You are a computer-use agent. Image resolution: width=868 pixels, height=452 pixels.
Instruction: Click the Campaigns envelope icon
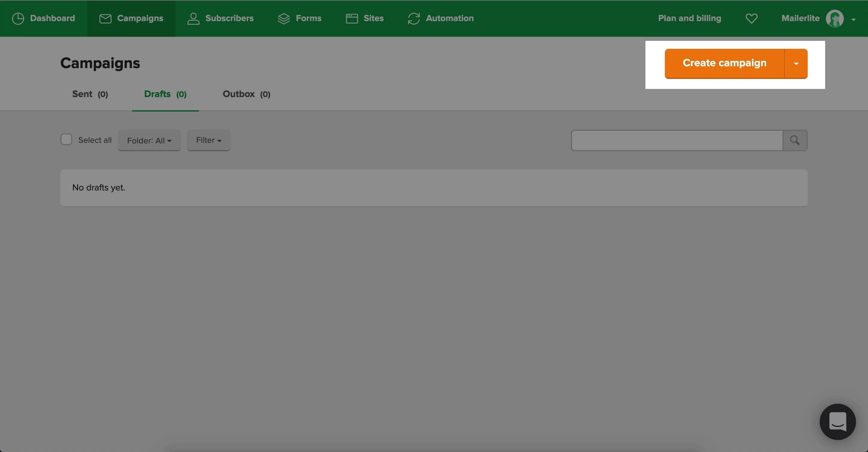pyautogui.click(x=105, y=18)
